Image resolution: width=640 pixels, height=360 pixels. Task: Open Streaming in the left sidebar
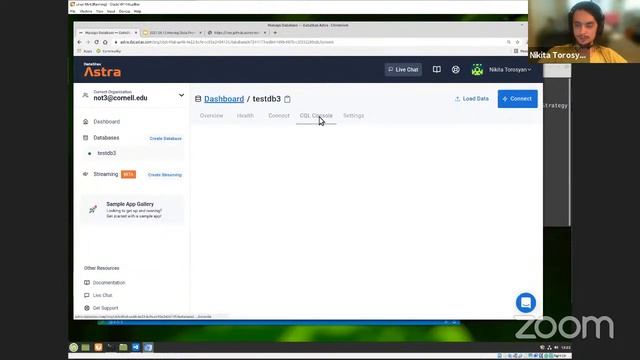106,174
